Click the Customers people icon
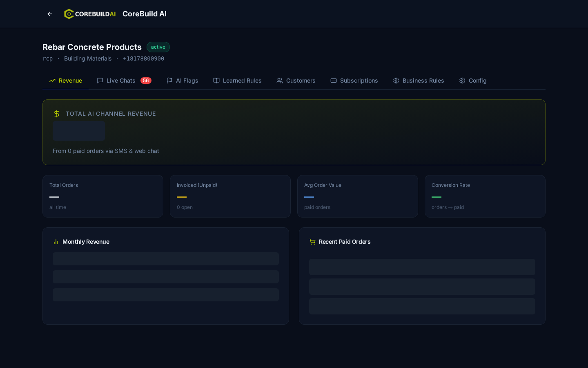Image resolution: width=588 pixels, height=368 pixels. [x=280, y=81]
